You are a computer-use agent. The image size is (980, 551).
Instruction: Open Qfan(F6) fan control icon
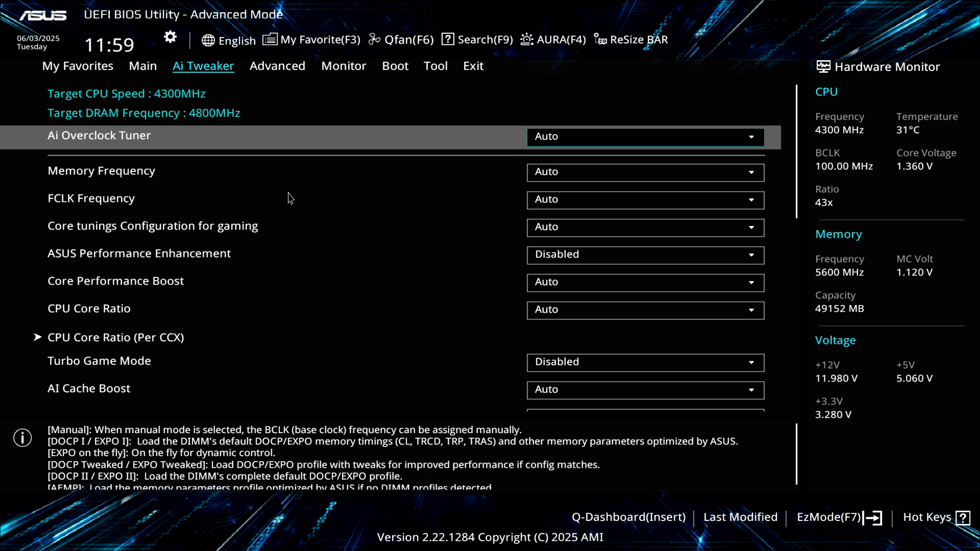375,39
